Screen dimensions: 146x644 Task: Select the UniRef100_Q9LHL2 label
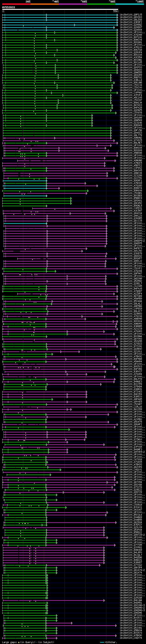coord(131,304)
